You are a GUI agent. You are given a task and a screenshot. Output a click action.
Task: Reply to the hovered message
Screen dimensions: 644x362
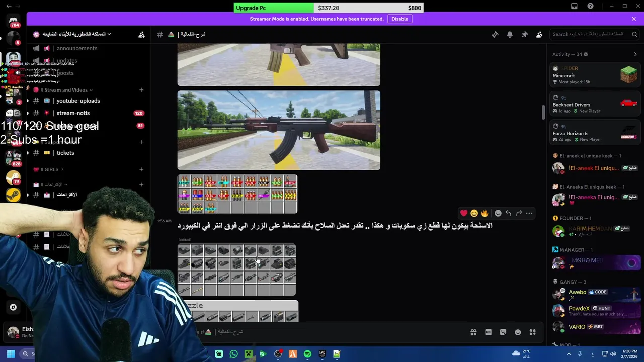coord(508,213)
